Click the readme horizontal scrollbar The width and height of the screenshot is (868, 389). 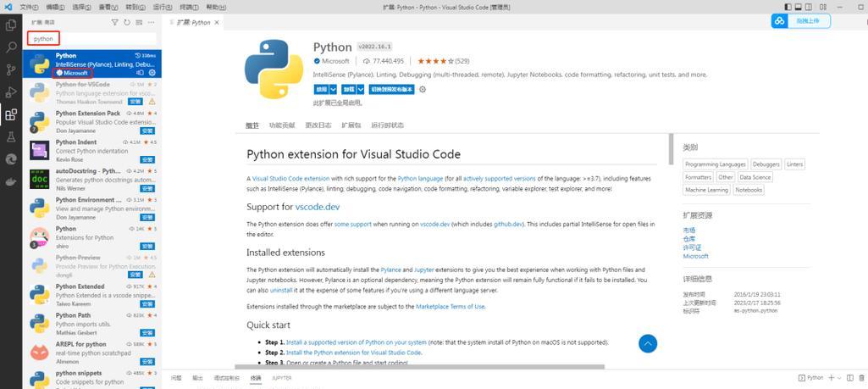coord(420,366)
